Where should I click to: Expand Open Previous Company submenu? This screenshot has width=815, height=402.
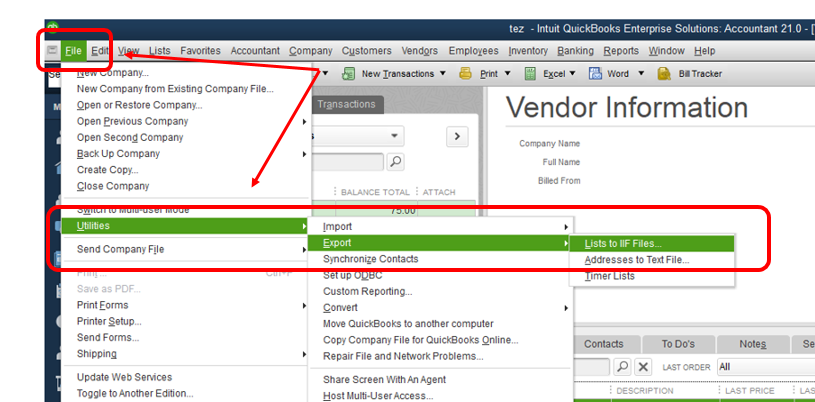(x=304, y=122)
